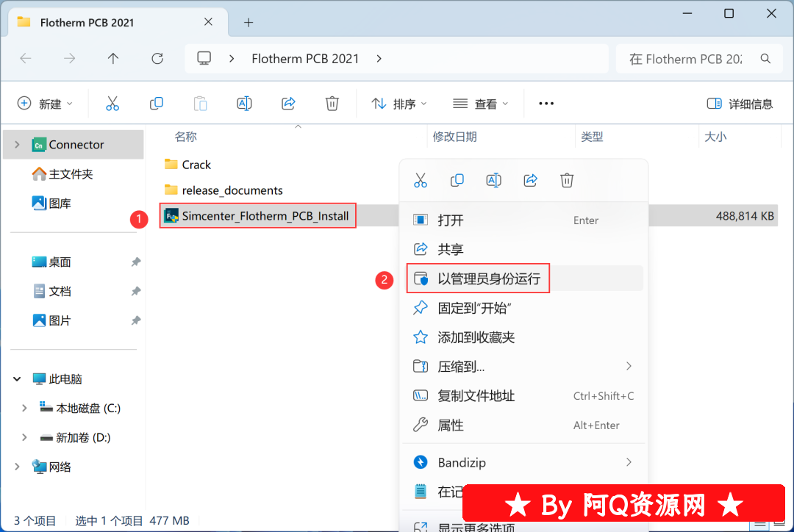Click the Cut icon in context menu
The width and height of the screenshot is (794, 532).
tap(421, 180)
